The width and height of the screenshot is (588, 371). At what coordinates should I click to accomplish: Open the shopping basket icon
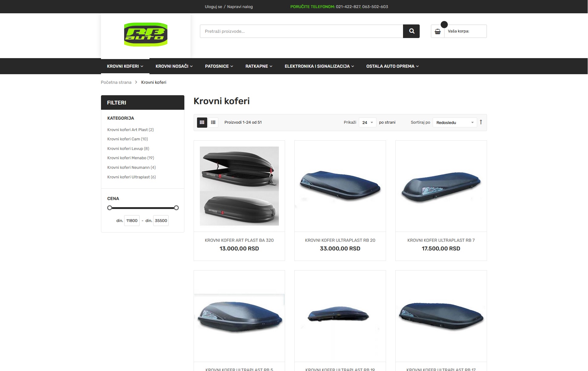coord(438,31)
